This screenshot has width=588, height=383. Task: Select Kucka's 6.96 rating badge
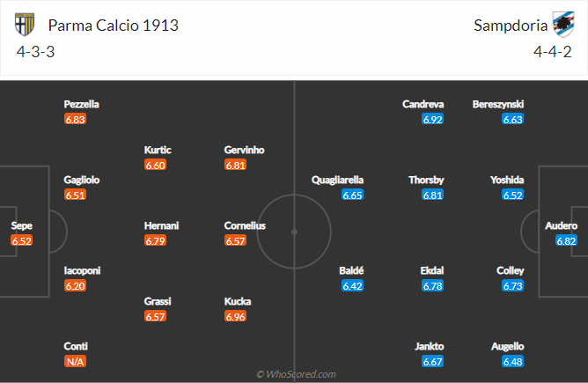coord(237,316)
